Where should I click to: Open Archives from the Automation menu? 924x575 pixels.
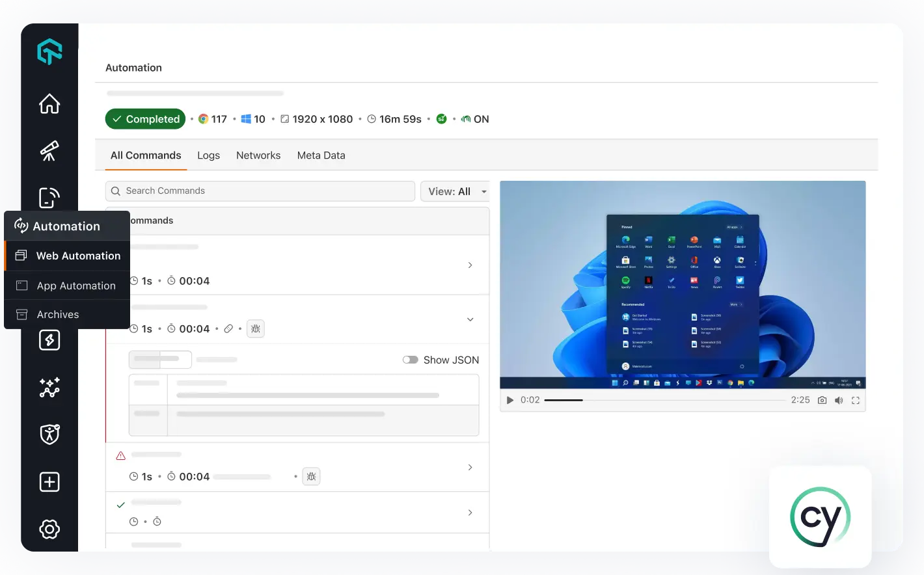(59, 314)
